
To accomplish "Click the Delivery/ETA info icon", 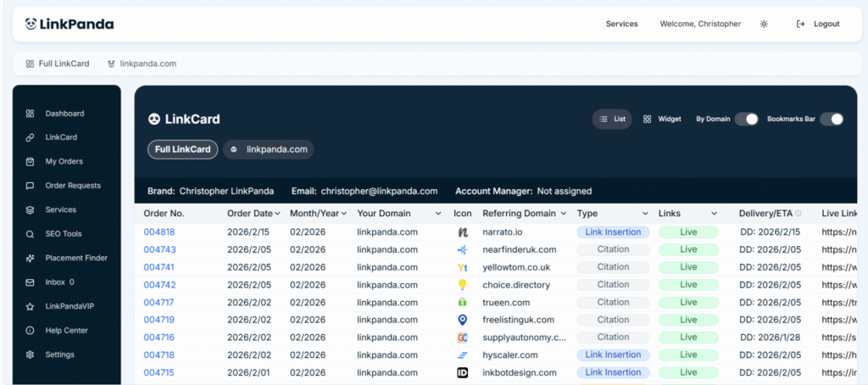I will (x=798, y=214).
